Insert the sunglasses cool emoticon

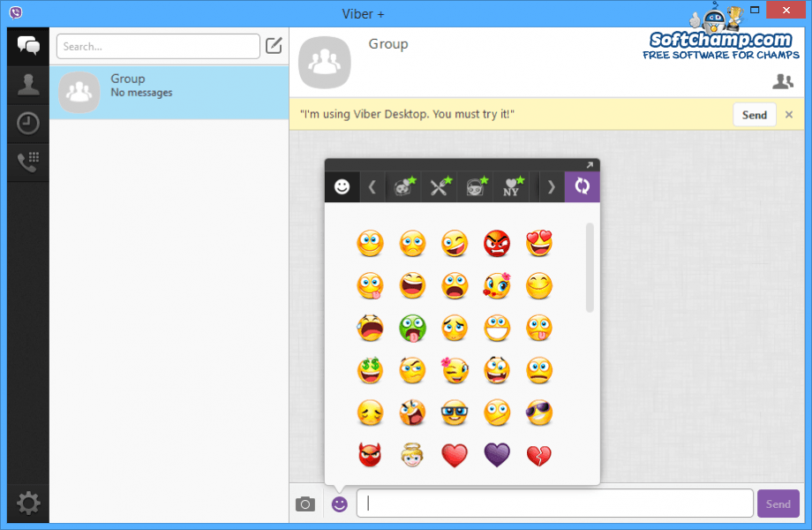click(x=539, y=413)
